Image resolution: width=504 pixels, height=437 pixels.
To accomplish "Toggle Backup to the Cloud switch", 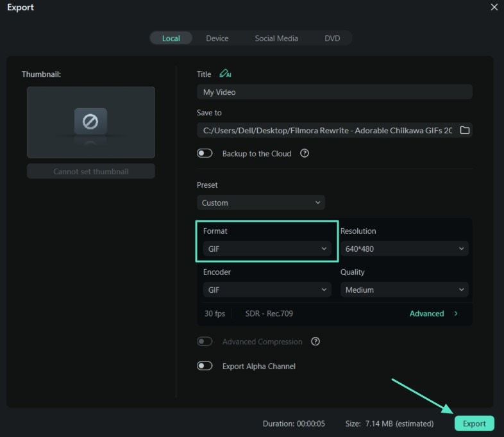I will 205,153.
